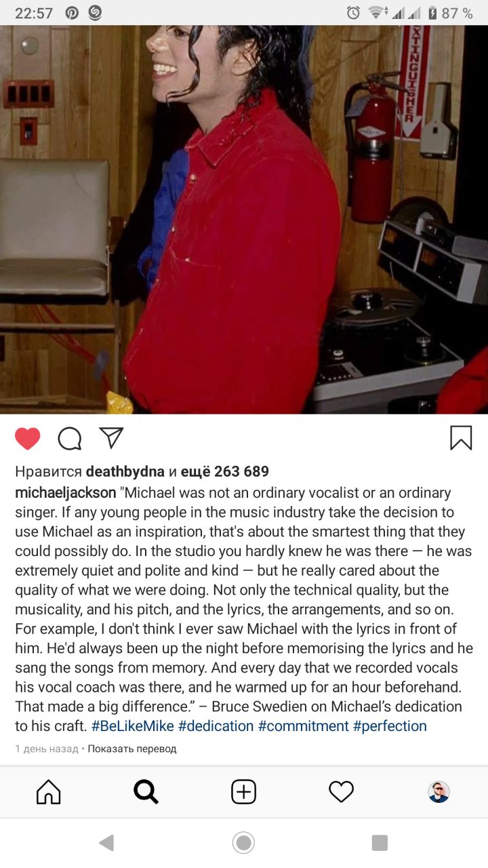Screen dimensions: 488x868
Task: Save the post with the bookmark icon
Action: tap(461, 438)
